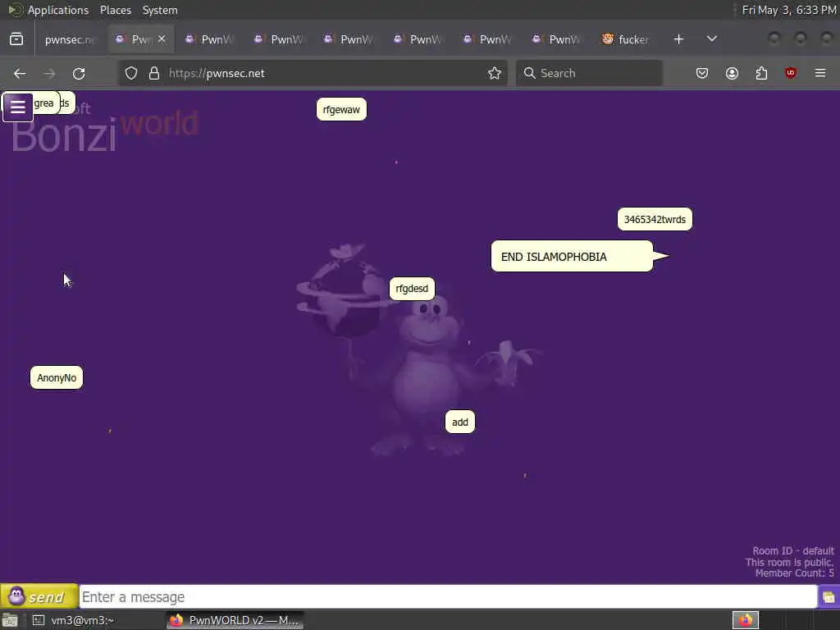Open the Firefox View icon

16,39
